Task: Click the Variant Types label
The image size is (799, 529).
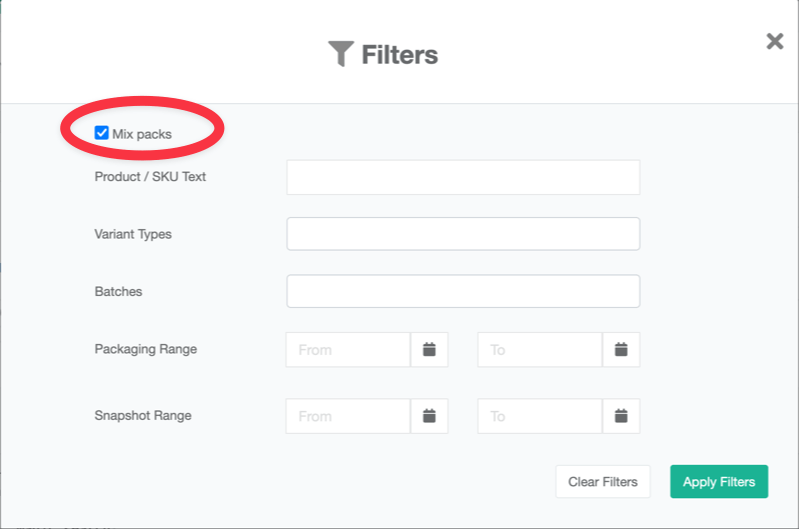Action: (133, 234)
